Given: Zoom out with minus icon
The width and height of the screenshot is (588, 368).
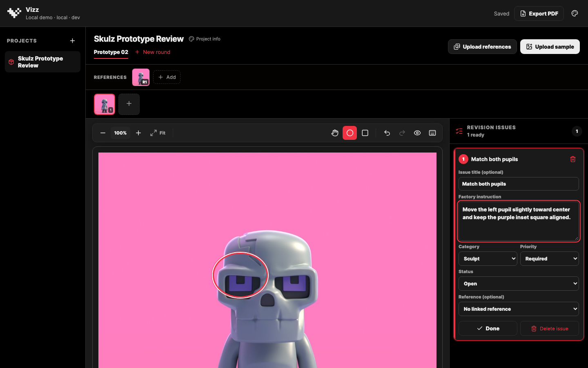Looking at the screenshot, I should click(103, 133).
